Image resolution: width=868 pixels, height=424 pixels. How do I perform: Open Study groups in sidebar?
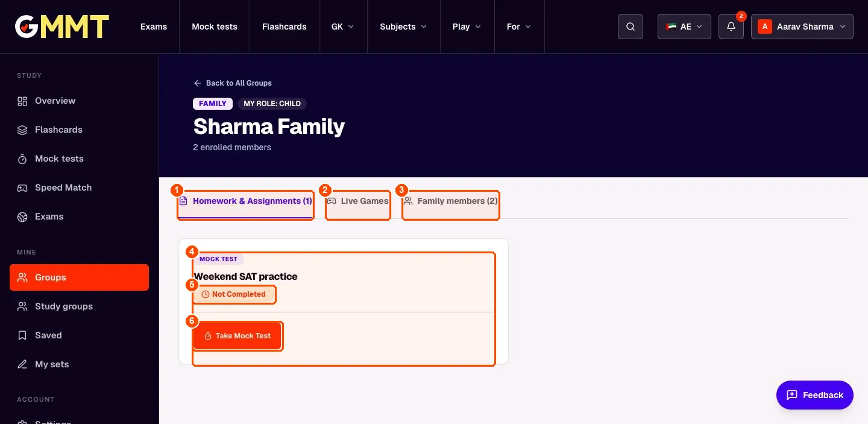[80, 306]
